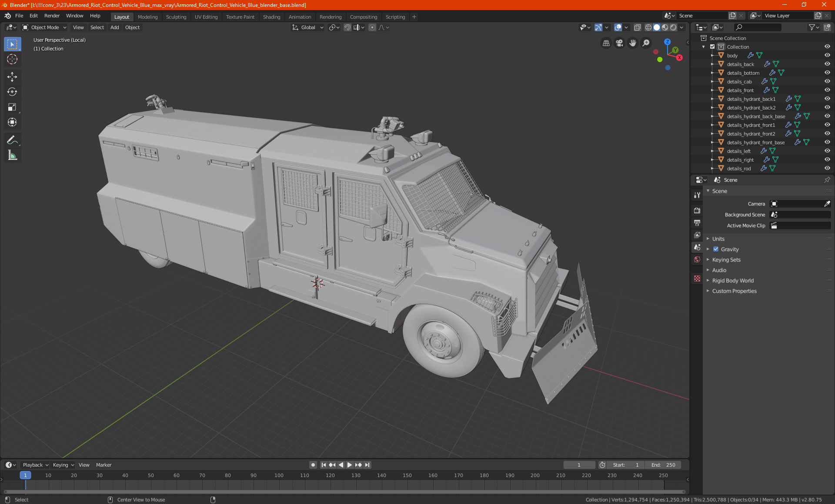Screen dimensions: 835x504
Task: Toggle X-ray display in viewport header
Action: pyautogui.click(x=637, y=27)
